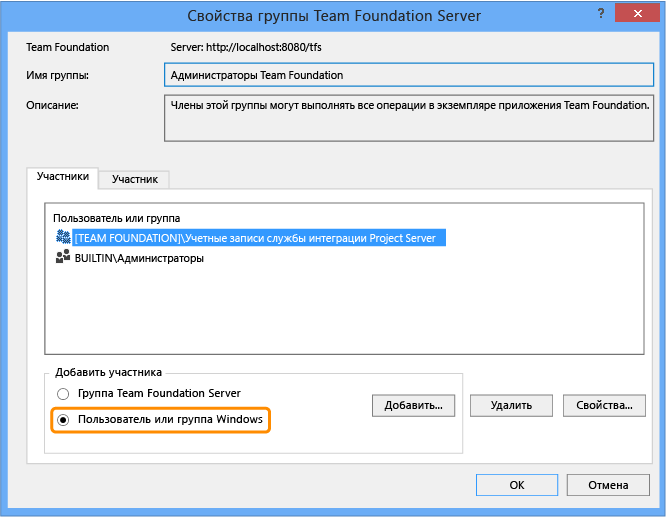Select Пользователь или группа Windows radio button
Screen dimensions: 666x517
[x=63, y=420]
